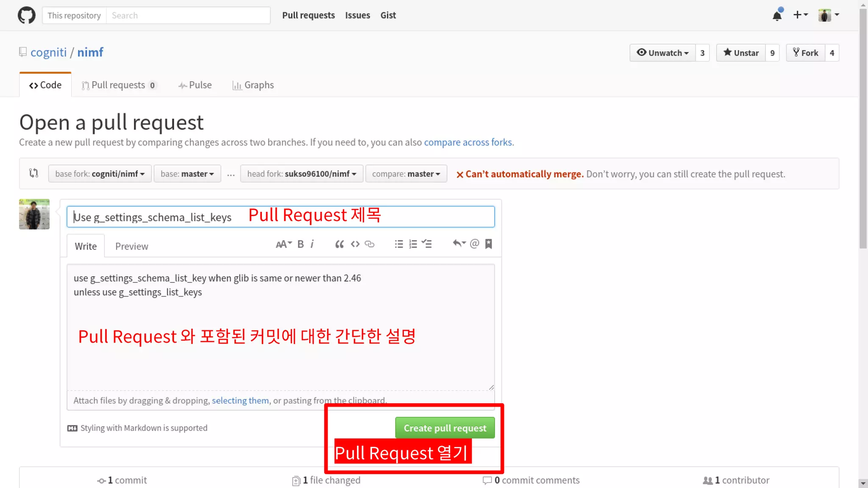Insert code using the angle brackets icon
The width and height of the screenshot is (868, 488).
pyautogui.click(x=355, y=244)
